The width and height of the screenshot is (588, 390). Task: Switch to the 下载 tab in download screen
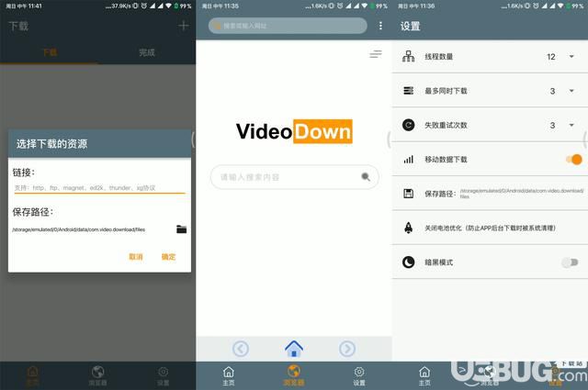click(x=49, y=52)
